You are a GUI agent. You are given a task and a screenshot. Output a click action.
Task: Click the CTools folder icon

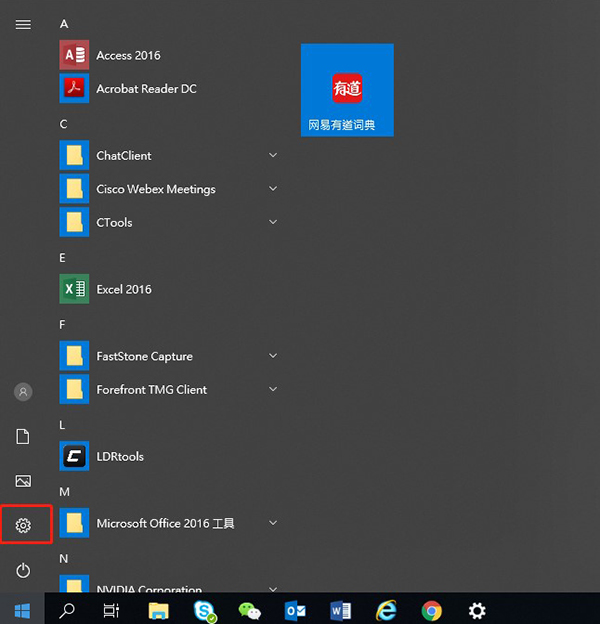click(74, 222)
